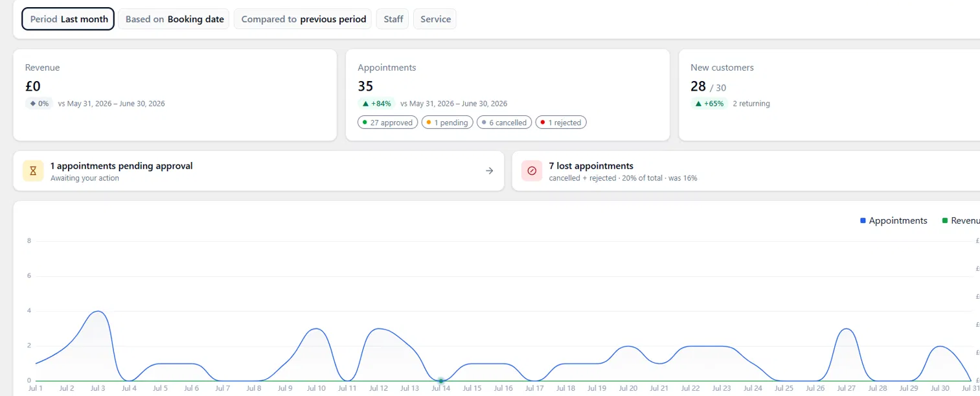
Task: Click the Revenue card comparison date range
Action: click(x=111, y=104)
